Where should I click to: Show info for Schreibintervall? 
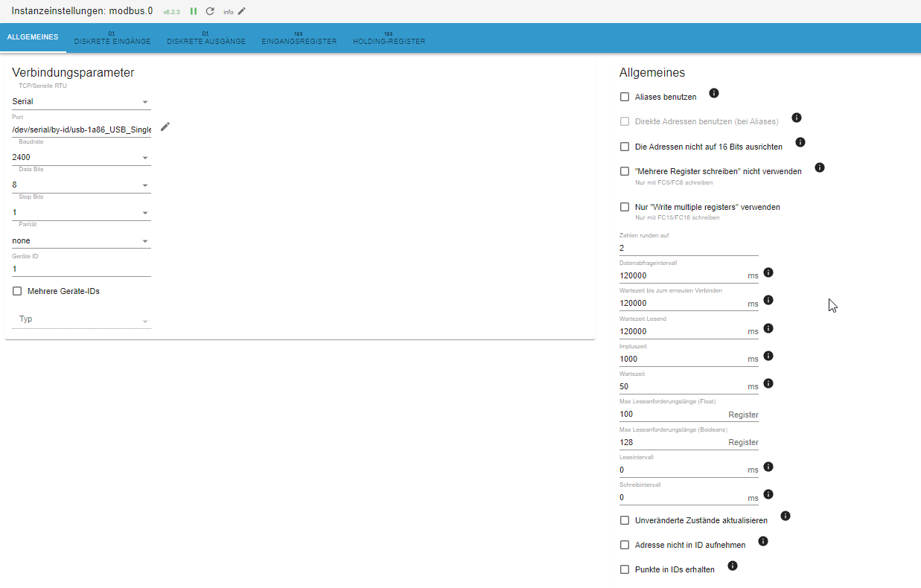tap(768, 494)
